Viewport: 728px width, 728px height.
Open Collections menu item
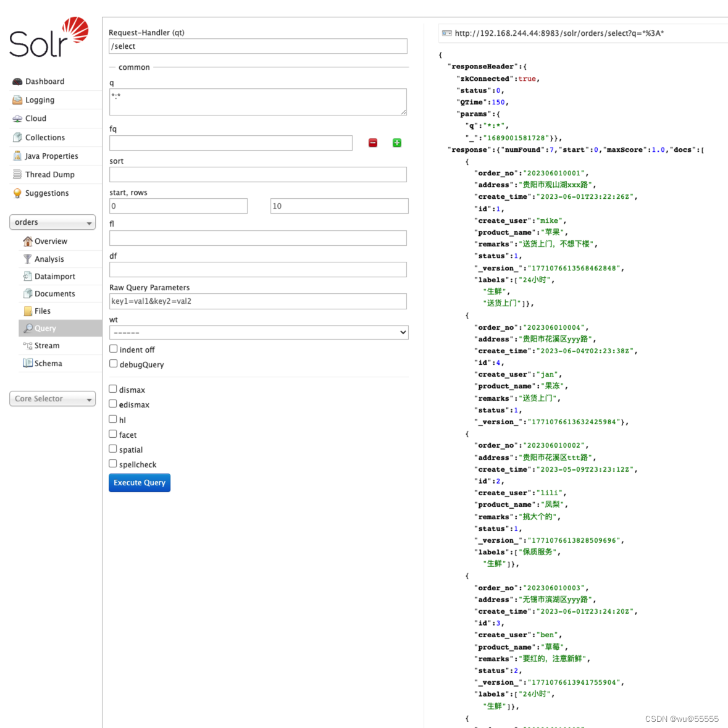pyautogui.click(x=45, y=138)
